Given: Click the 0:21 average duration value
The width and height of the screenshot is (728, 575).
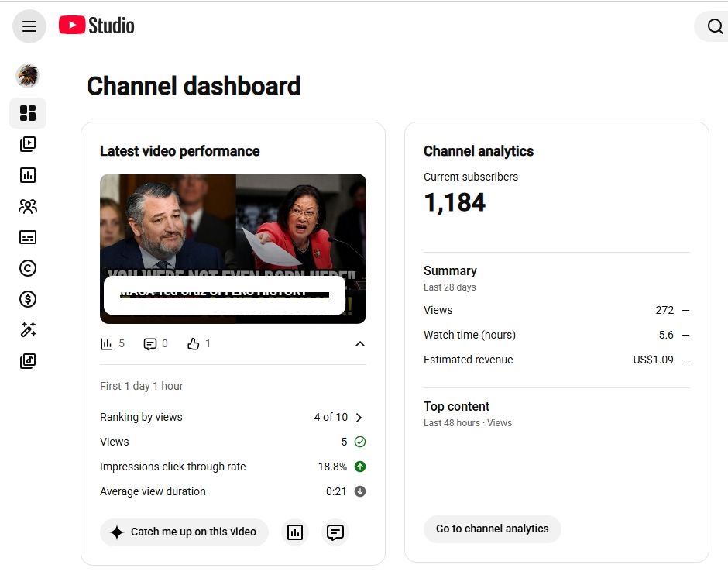Looking at the screenshot, I should (x=336, y=491).
